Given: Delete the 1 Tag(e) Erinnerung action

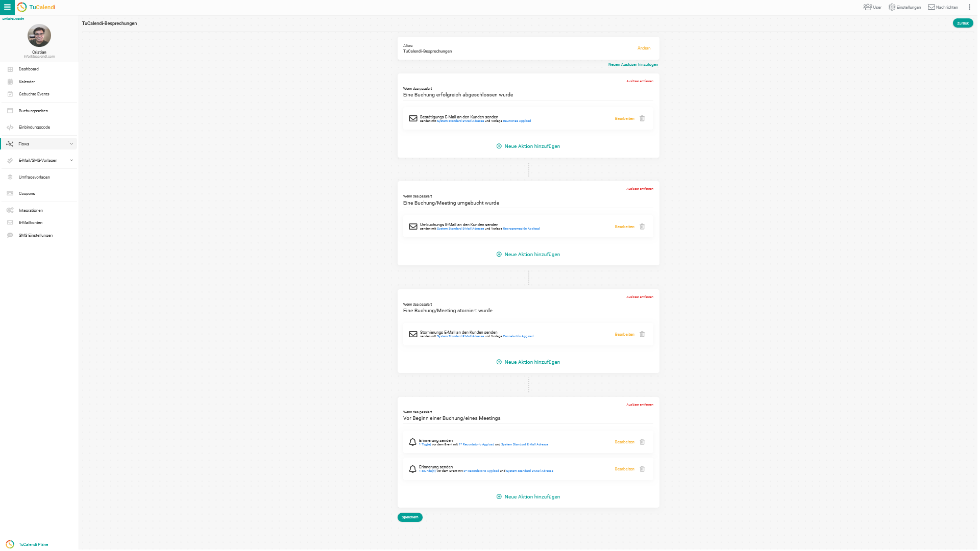Looking at the screenshot, I should point(642,442).
